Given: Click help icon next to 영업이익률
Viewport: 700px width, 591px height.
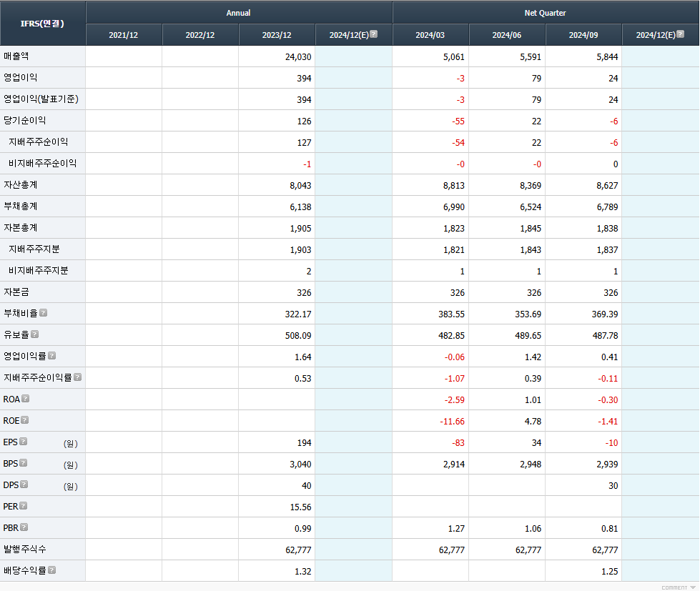Looking at the screenshot, I should click(x=51, y=355).
